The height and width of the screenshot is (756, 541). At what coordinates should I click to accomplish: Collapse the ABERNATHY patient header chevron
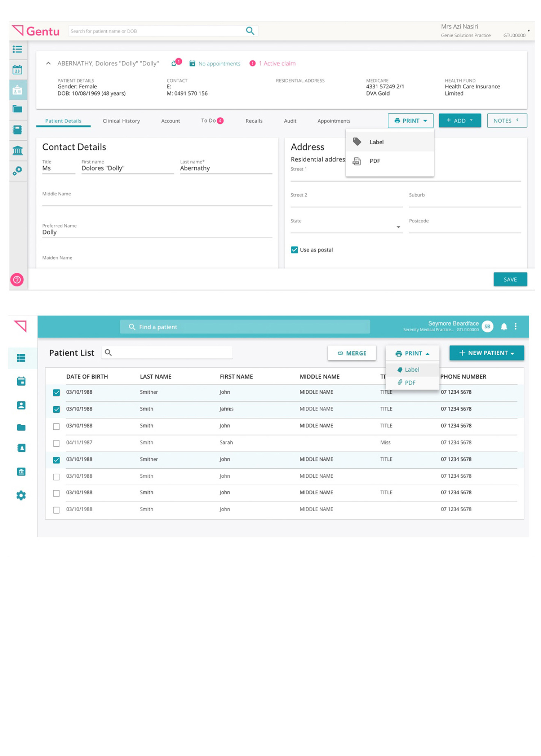[48, 64]
